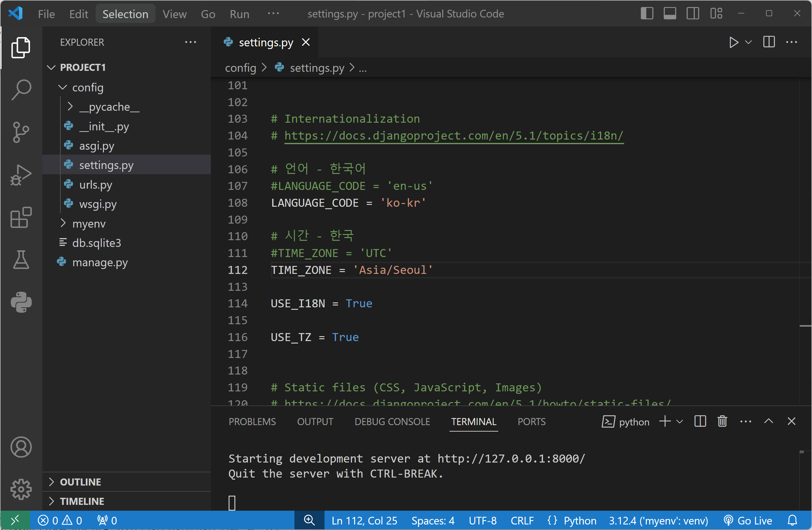Open launch profile dropdown beside new terminal
The height and width of the screenshot is (530, 812).
point(679,421)
